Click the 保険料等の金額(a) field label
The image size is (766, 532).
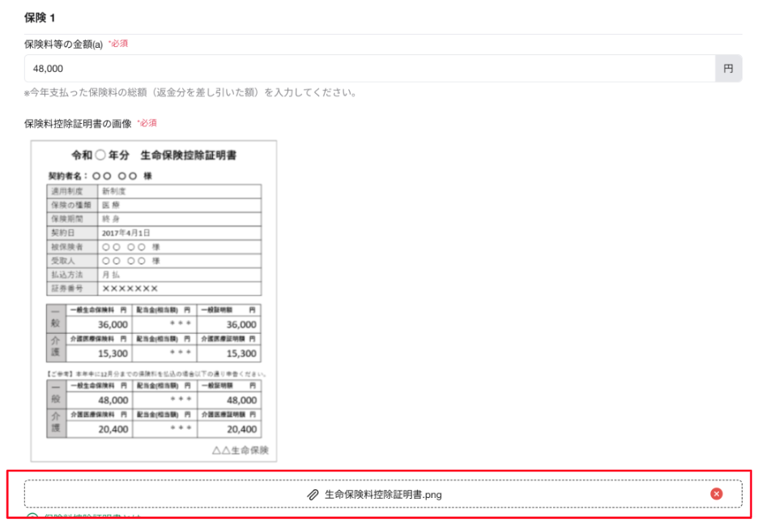tap(63, 44)
